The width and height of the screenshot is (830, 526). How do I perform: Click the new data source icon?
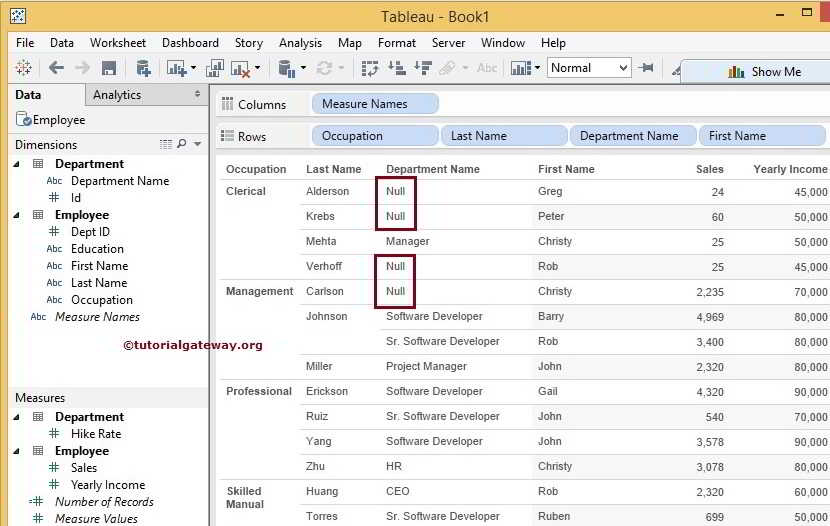(143, 68)
